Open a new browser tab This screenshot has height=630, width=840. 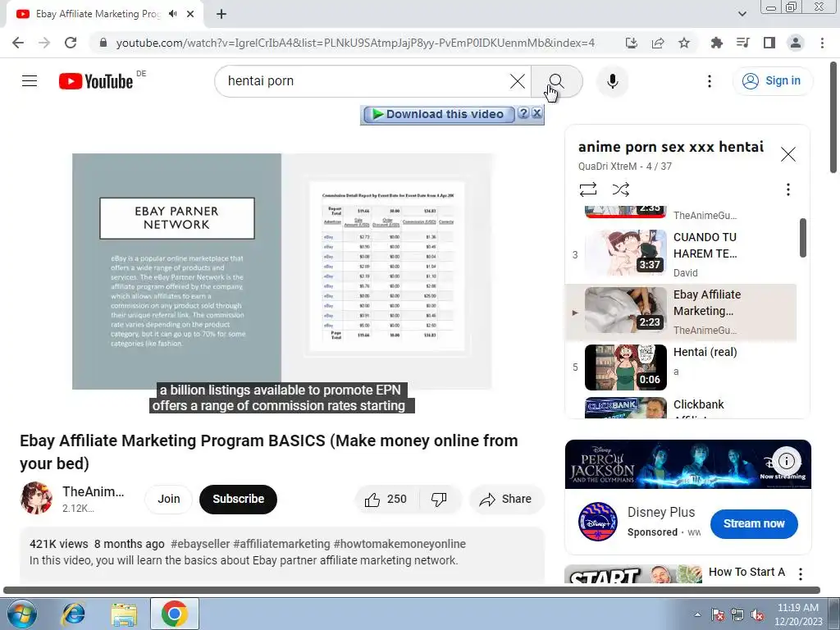pos(221,14)
